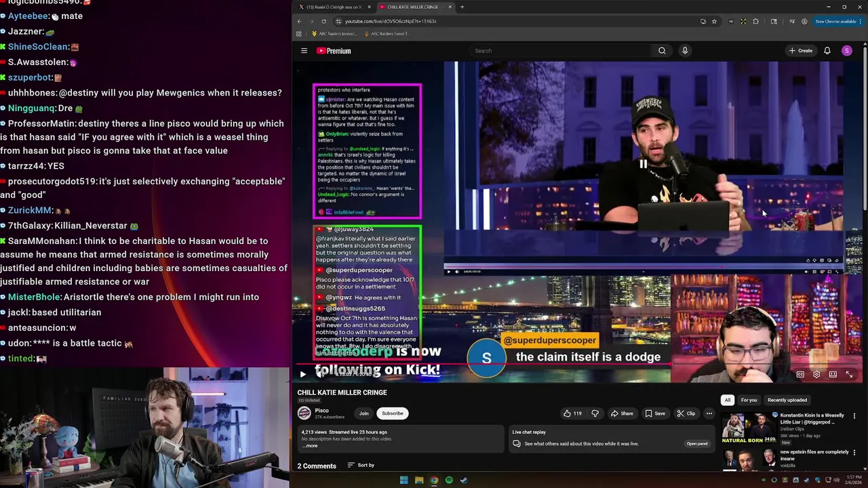Image resolution: width=868 pixels, height=488 pixels.
Task: Open File Explorer from the taskbar
Action: click(x=419, y=481)
